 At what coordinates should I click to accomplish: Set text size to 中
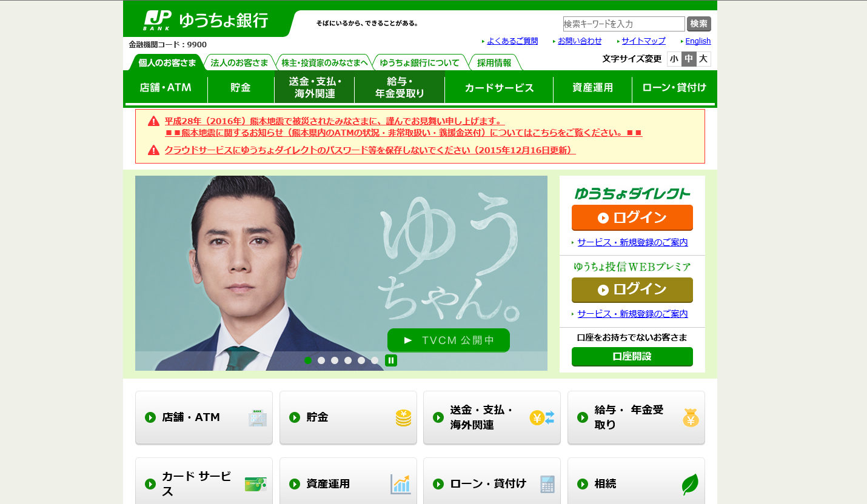coord(689,59)
